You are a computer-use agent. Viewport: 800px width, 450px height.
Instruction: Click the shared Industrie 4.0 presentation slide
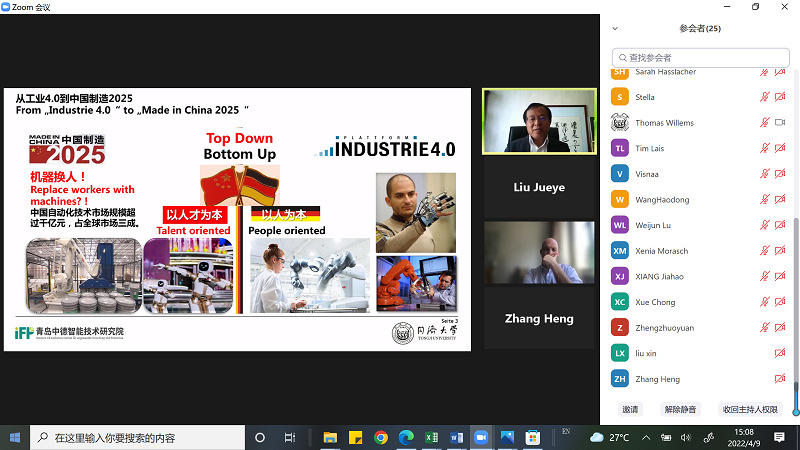point(237,219)
